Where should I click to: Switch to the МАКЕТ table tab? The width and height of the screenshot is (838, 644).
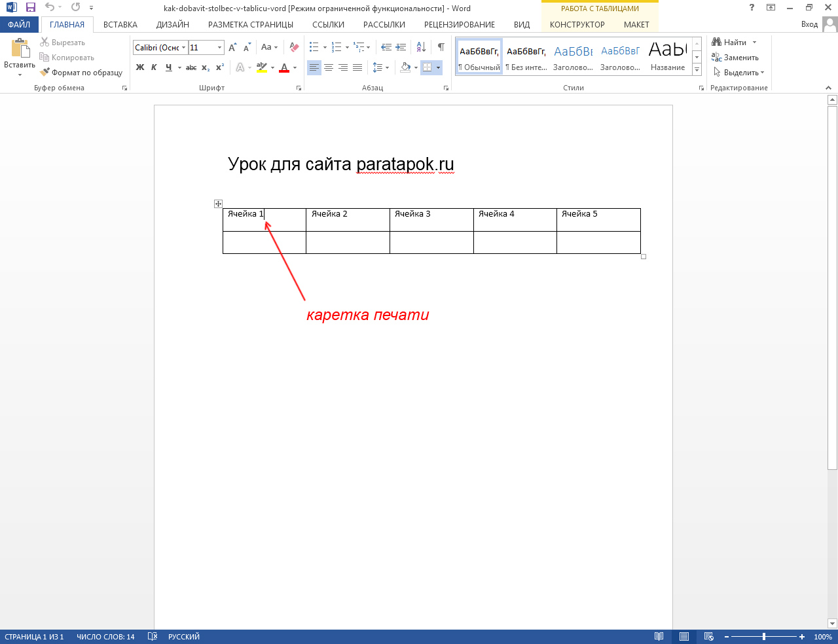636,24
